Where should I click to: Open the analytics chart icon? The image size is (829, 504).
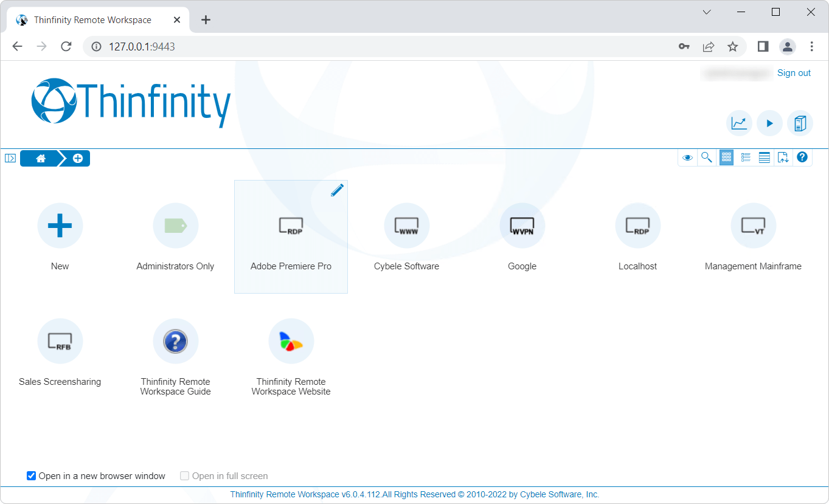click(739, 123)
